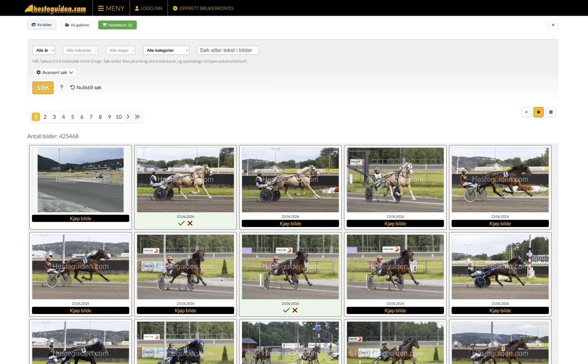588x364 pixels.
Task: Open the first-row dark horse number 1 thumbnail
Action: (500, 180)
